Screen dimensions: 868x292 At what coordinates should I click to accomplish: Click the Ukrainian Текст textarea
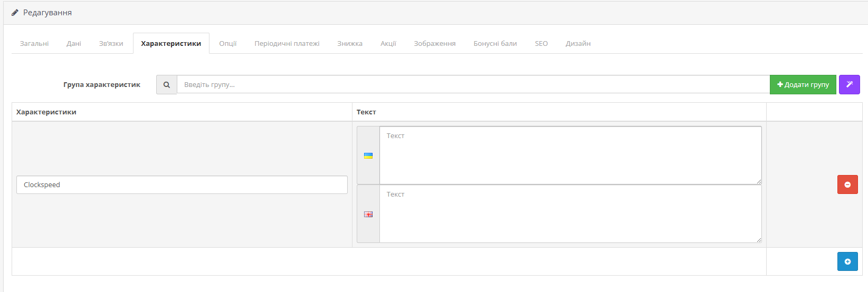(x=570, y=155)
